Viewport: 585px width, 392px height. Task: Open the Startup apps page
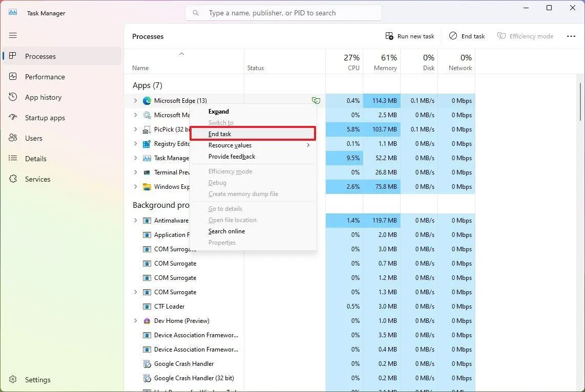(x=62, y=117)
